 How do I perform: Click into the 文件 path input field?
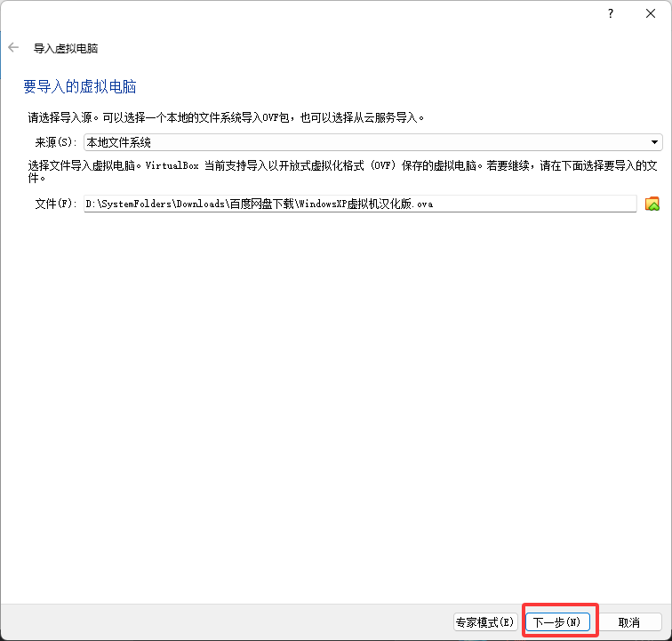click(533, 204)
